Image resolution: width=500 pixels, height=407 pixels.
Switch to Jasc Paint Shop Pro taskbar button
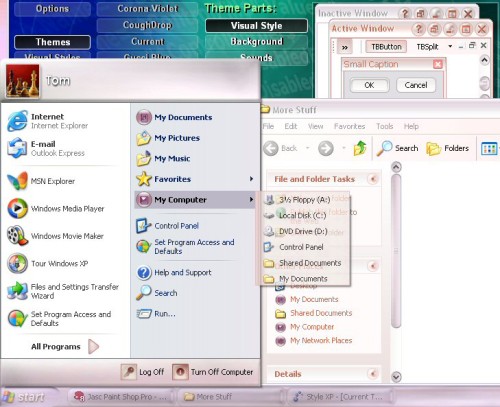click(121, 397)
